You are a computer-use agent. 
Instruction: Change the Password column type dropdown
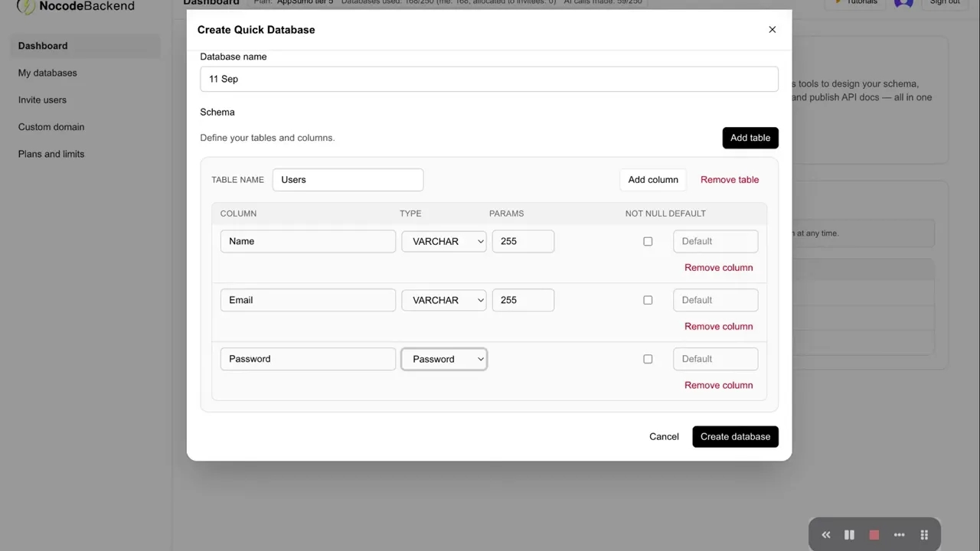pyautogui.click(x=444, y=359)
